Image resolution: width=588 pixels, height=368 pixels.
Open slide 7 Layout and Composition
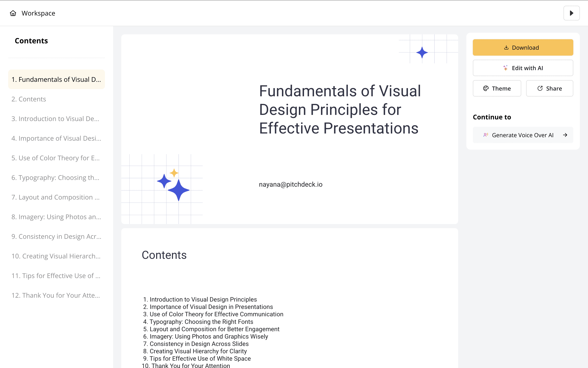click(x=57, y=197)
